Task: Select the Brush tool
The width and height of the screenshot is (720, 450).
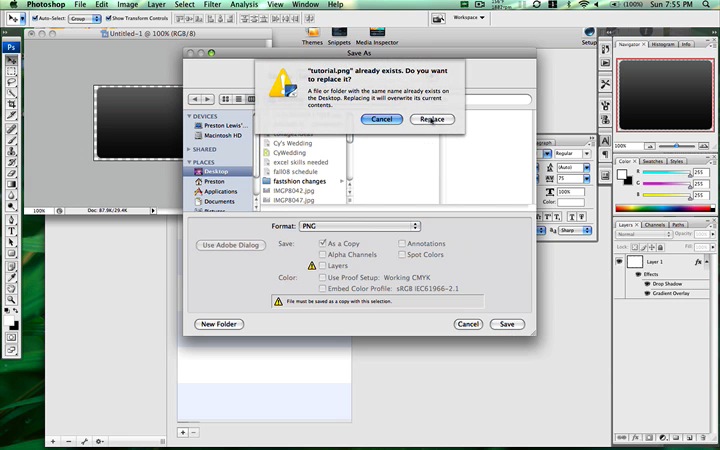Action: (11, 140)
